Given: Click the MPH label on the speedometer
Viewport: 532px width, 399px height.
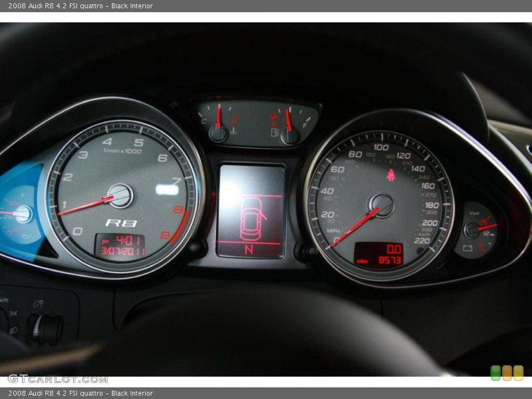Looking at the screenshot, I should [333, 231].
